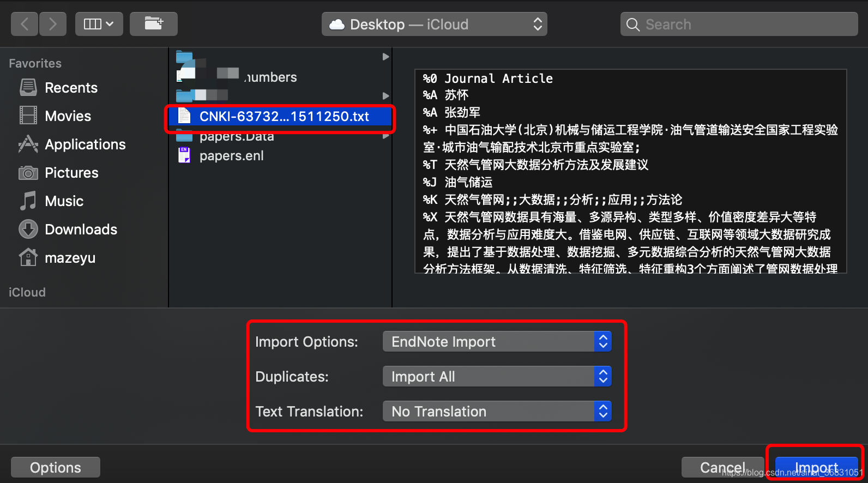Open Text Translation dropdown showing No Translation

click(x=497, y=412)
